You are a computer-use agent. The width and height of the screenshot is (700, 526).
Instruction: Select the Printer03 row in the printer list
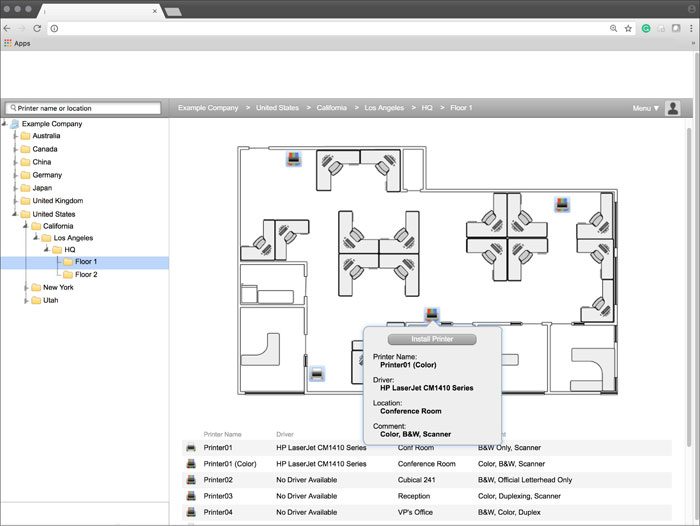(x=218, y=496)
